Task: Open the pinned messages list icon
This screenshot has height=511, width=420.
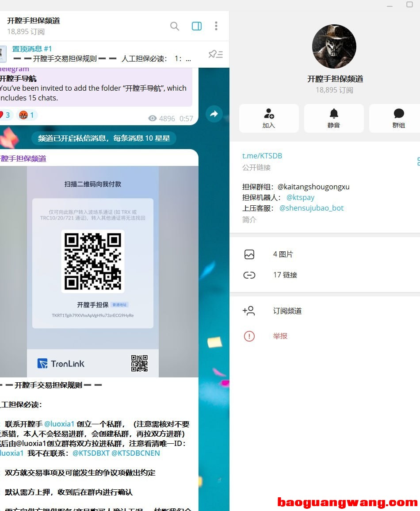Action: click(x=215, y=54)
